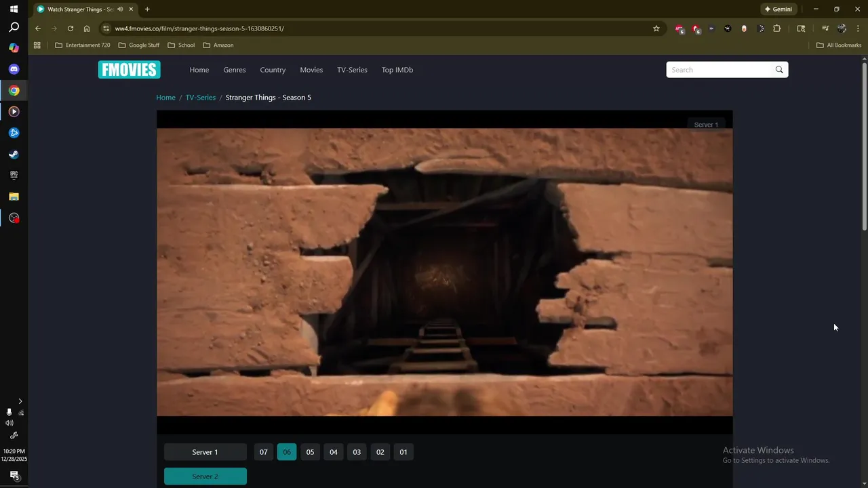The width and height of the screenshot is (868, 488).
Task: Reload the page
Action: click(x=71, y=28)
